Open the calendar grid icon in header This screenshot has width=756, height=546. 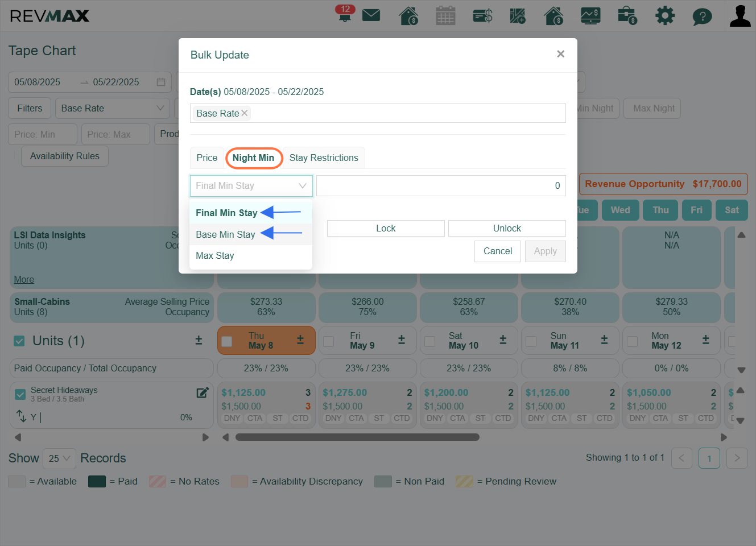(x=445, y=15)
